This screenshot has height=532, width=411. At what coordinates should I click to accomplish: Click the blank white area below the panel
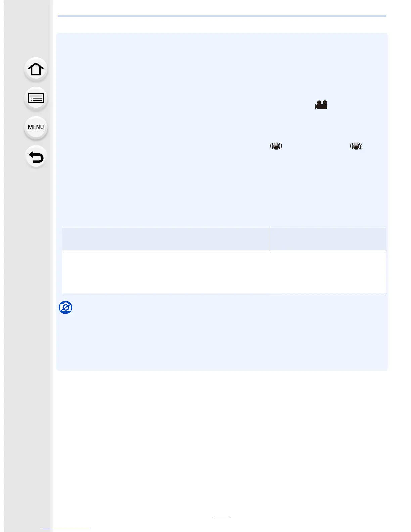tap(222, 437)
